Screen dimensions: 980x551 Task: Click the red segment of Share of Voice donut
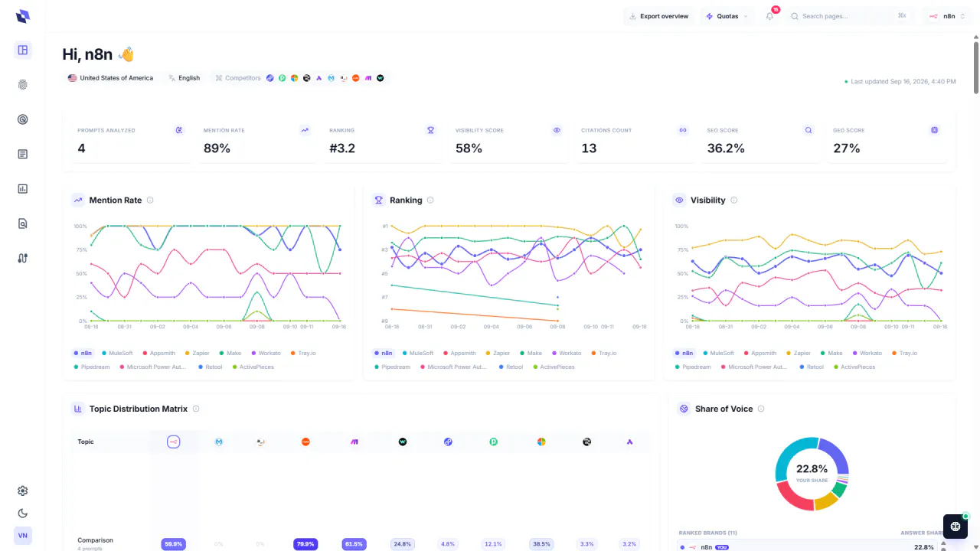pos(792,497)
